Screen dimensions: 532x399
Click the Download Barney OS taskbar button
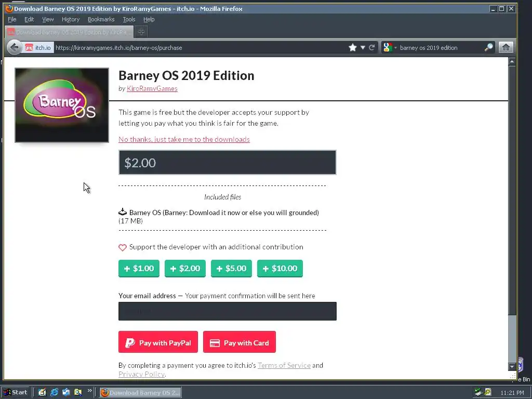(x=140, y=393)
